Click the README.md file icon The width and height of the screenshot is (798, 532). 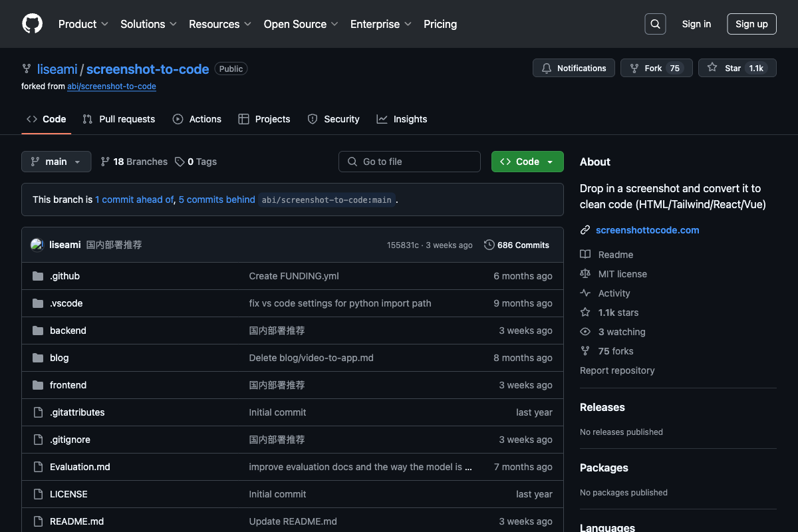(x=38, y=521)
